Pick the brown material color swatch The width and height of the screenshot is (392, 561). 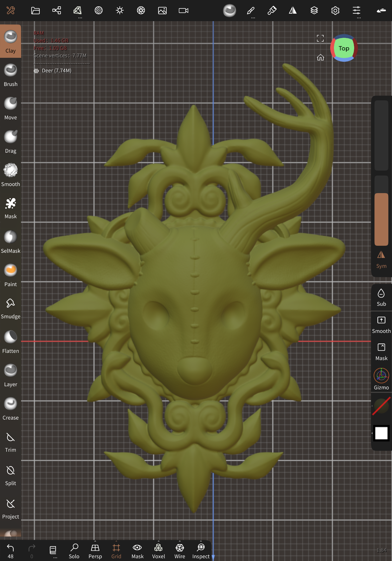(381, 220)
